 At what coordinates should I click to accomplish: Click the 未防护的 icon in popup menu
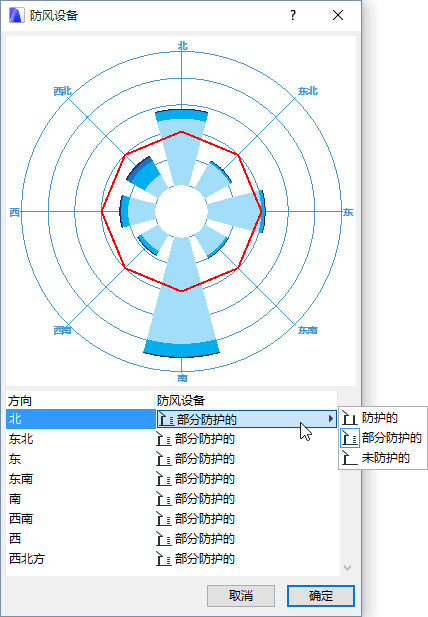tap(350, 458)
